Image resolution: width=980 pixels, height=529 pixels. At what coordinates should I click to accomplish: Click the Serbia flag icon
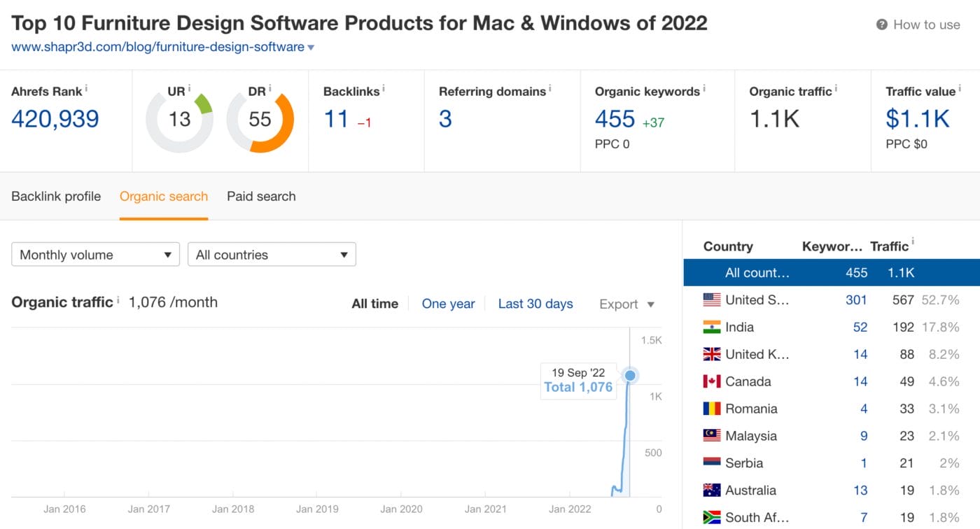(x=712, y=463)
